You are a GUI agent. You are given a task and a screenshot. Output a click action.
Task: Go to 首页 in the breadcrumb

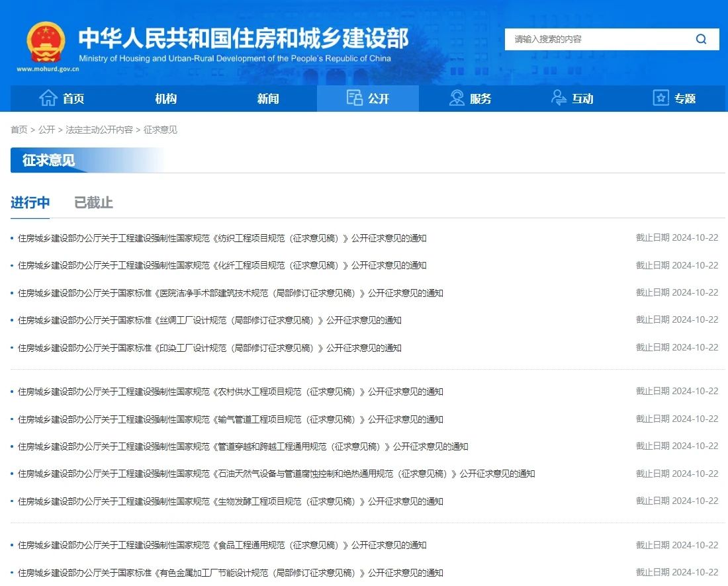click(x=19, y=130)
